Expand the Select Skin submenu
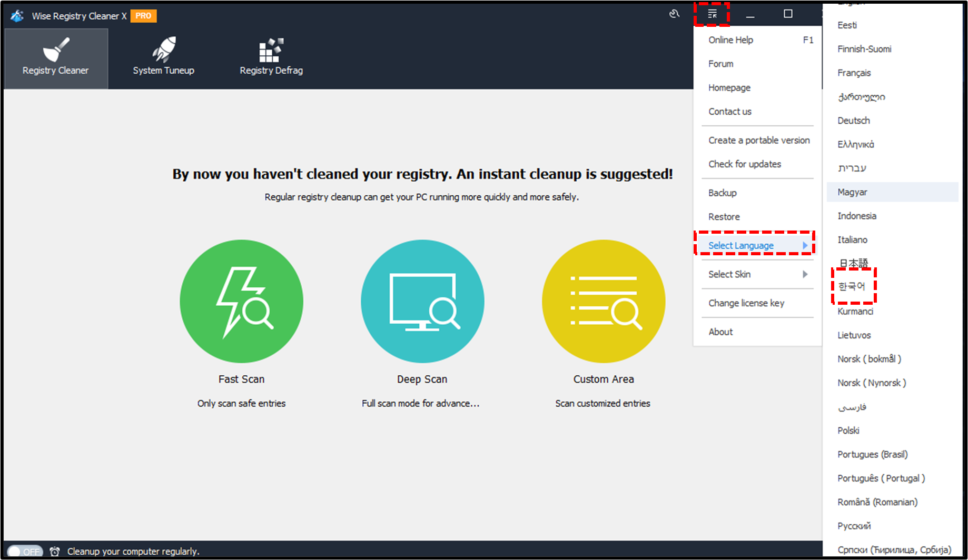The width and height of the screenshot is (968, 560). (757, 274)
